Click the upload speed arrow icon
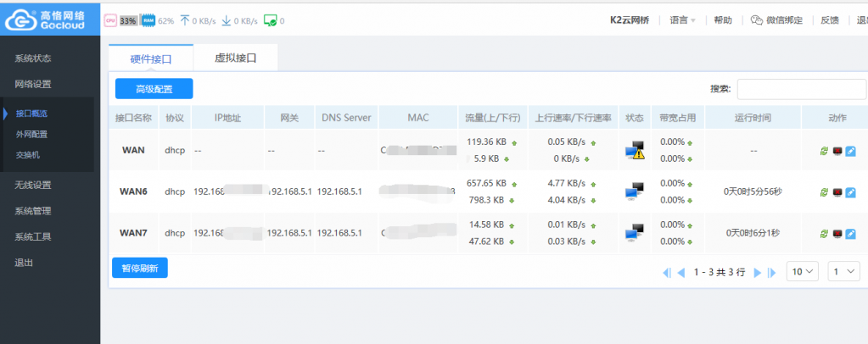Viewport: 868px width, 344px height. pos(186,20)
